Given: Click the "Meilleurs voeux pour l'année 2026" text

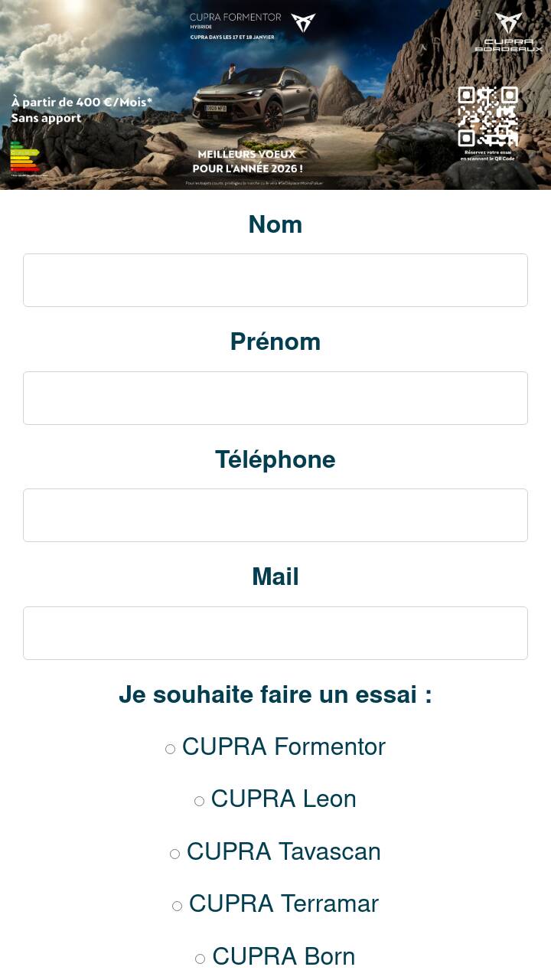Looking at the screenshot, I should 247,162.
